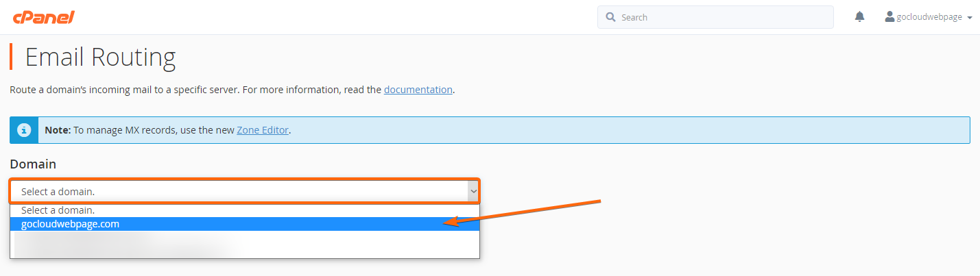Click the user profile silhouette icon
980x276 pixels.
[890, 17]
